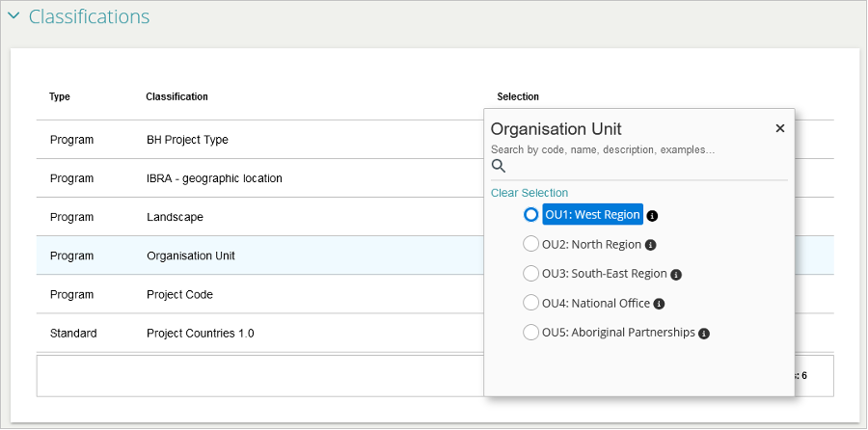Select OU5: Aboriginal Partnerships radio button
868x430 pixels.
(x=530, y=333)
